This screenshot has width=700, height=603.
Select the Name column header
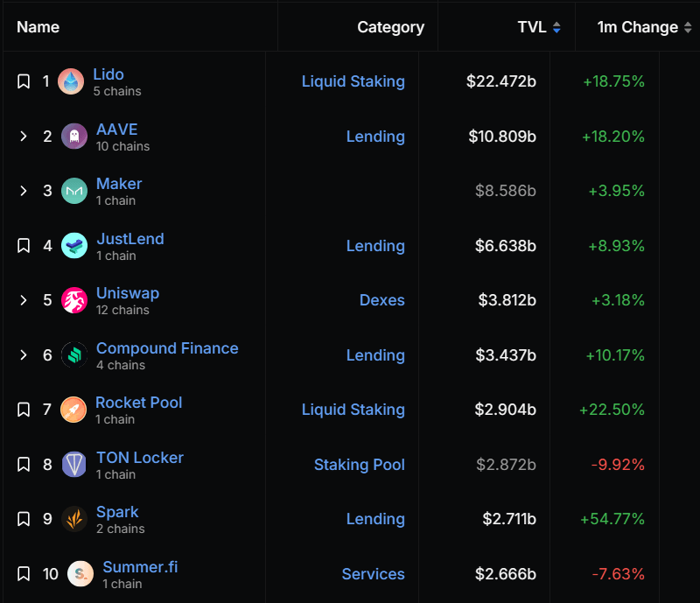38,27
